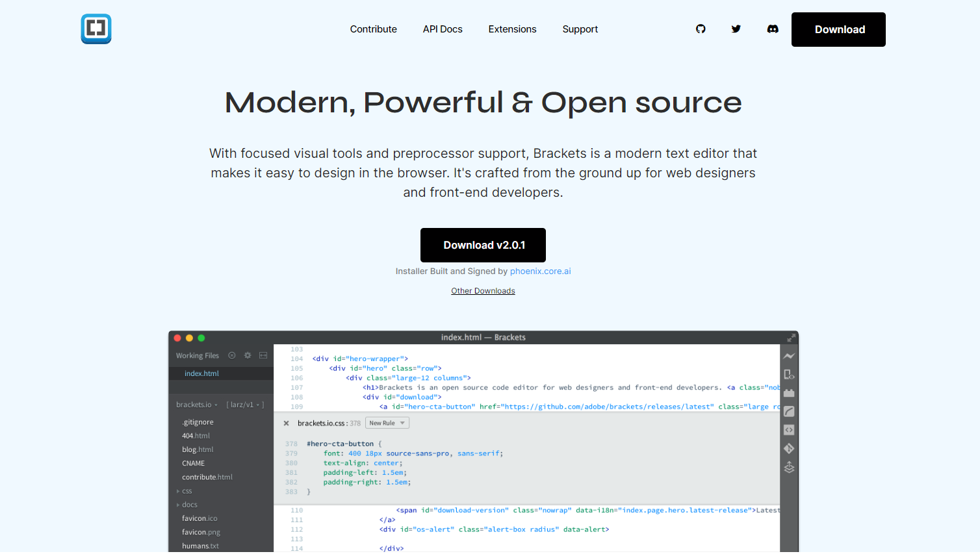Select the code <> icon in the sidebar

click(788, 429)
